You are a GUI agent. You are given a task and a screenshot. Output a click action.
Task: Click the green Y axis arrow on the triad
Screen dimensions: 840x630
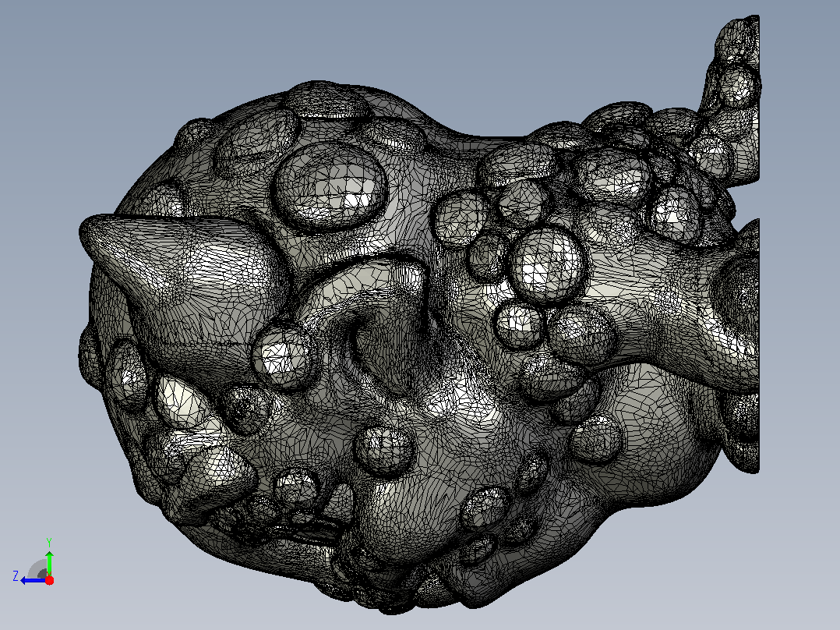click(49, 562)
